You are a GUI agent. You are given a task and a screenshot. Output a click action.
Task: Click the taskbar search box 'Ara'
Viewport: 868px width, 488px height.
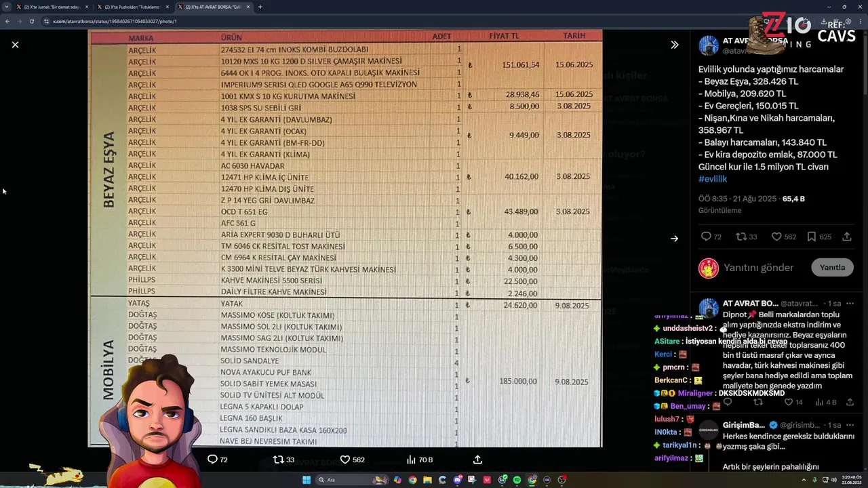click(353, 480)
